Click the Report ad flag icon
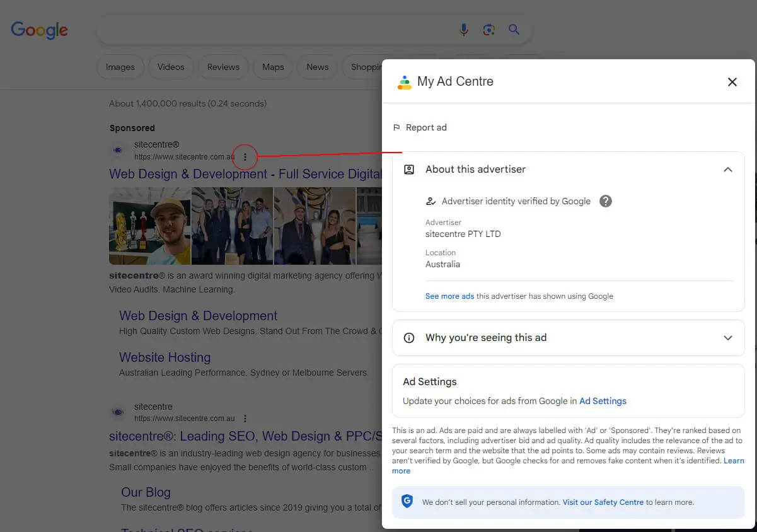 click(396, 127)
